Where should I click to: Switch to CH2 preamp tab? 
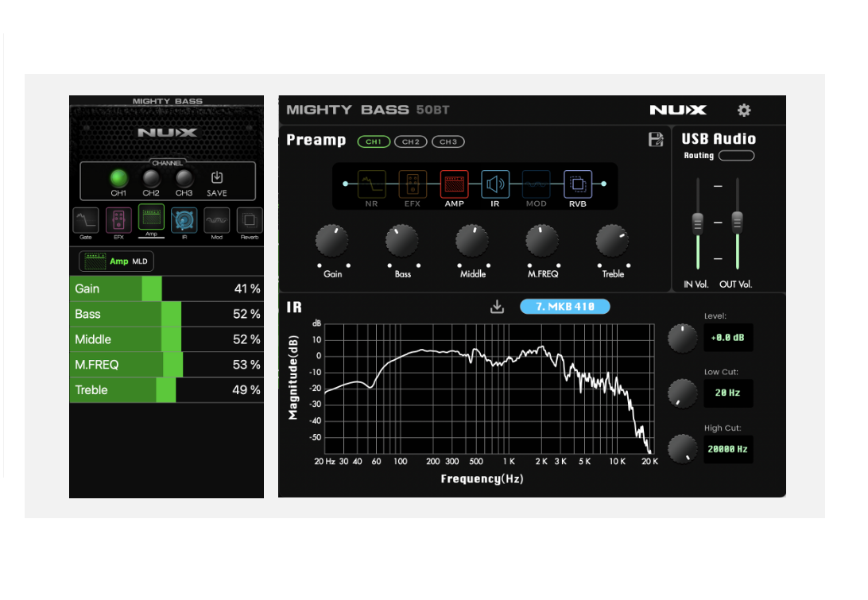click(x=411, y=141)
